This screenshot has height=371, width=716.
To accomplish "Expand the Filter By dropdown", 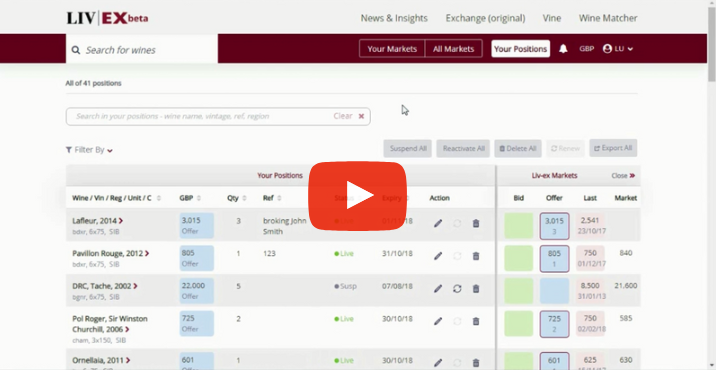I will coord(90,150).
